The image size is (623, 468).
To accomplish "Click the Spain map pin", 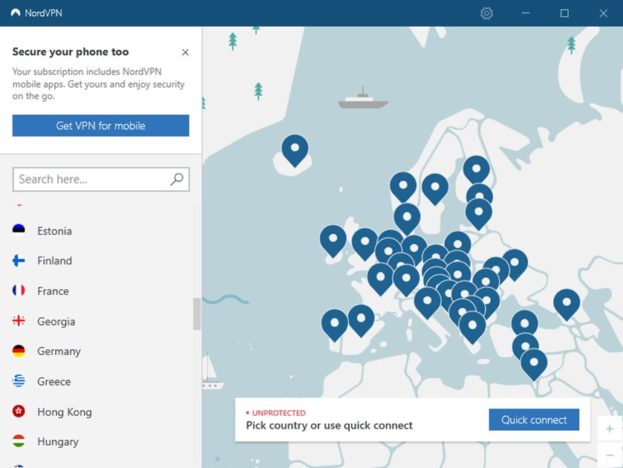I will pyautogui.click(x=361, y=320).
